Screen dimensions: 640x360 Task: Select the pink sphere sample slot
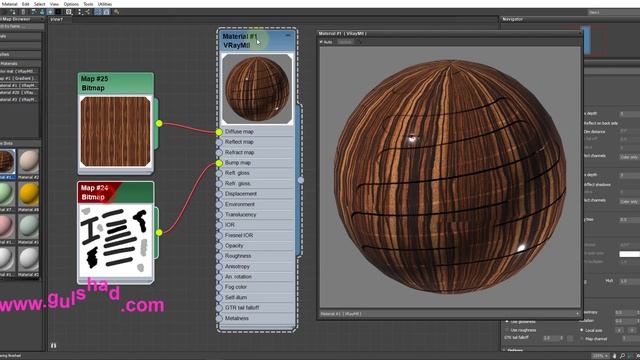[x=7, y=226]
